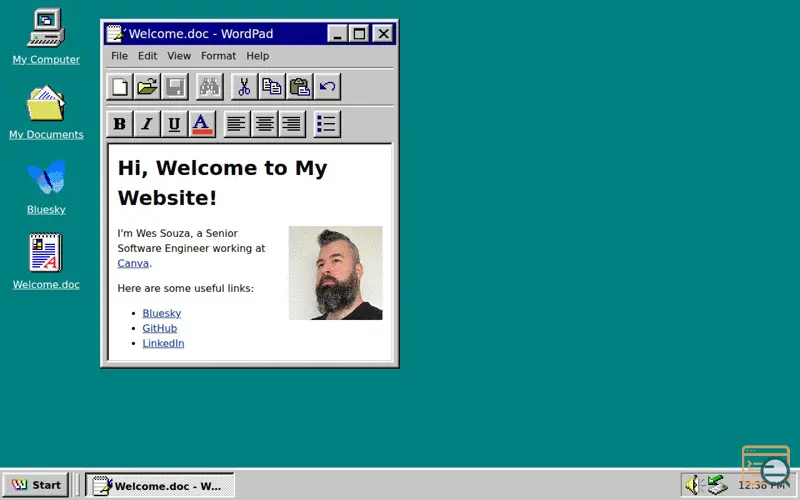Minimize the WordPad window
Viewport: 800px width, 500px height.
[337, 34]
